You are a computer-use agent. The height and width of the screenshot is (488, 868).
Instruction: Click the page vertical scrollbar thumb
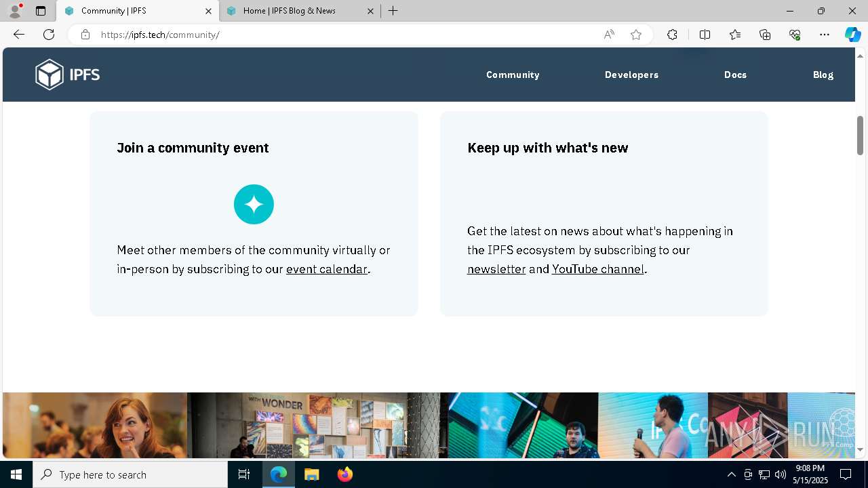[x=860, y=136]
